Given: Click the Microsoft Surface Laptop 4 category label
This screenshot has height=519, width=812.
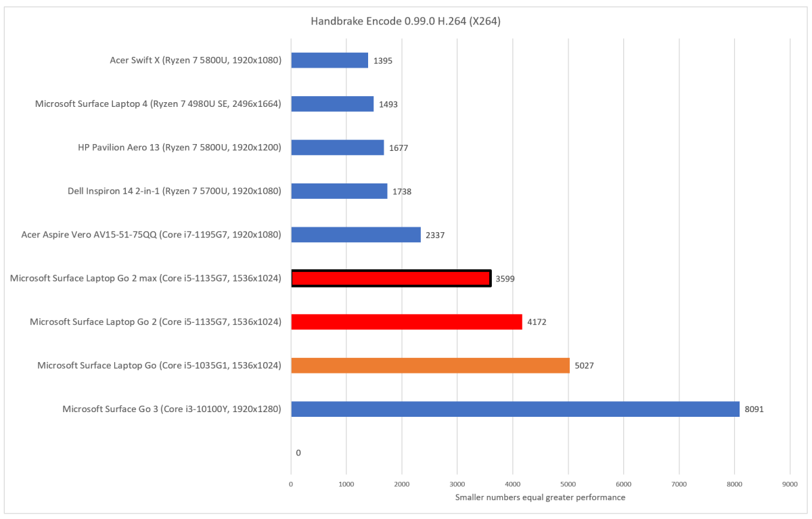Looking at the screenshot, I should click(158, 104).
